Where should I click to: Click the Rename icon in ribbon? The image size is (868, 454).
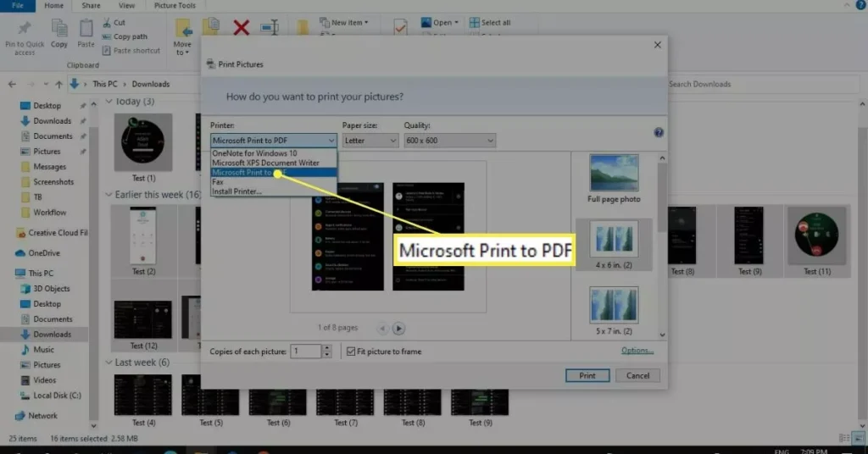coord(270,27)
